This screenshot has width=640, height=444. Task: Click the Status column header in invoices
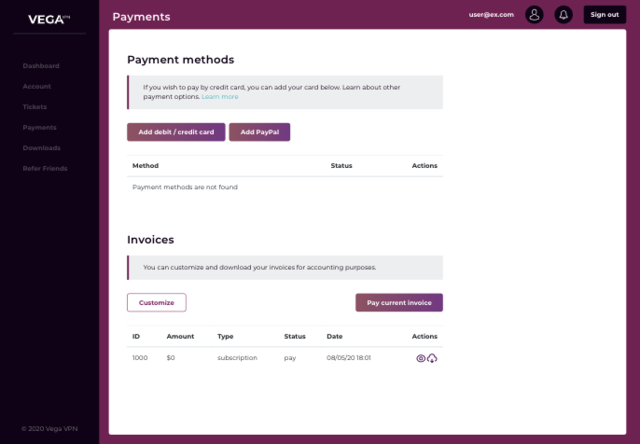(x=294, y=336)
